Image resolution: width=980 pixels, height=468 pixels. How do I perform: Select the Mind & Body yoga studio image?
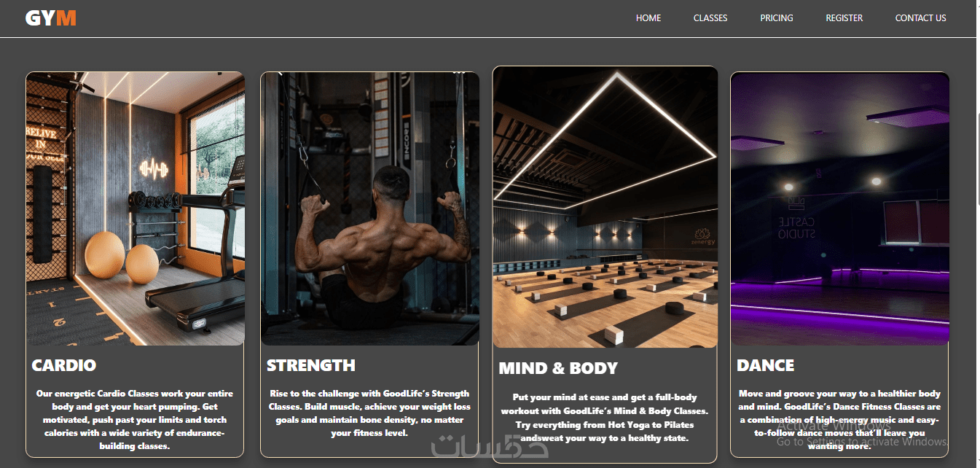(x=605, y=208)
